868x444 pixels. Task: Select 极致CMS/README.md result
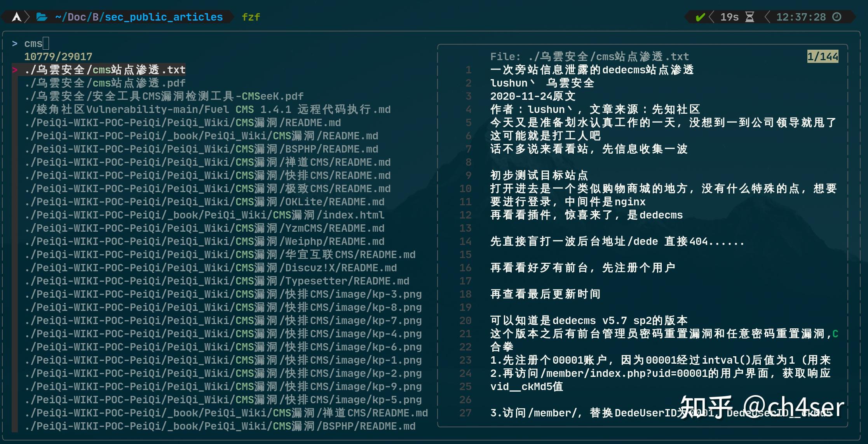point(207,189)
